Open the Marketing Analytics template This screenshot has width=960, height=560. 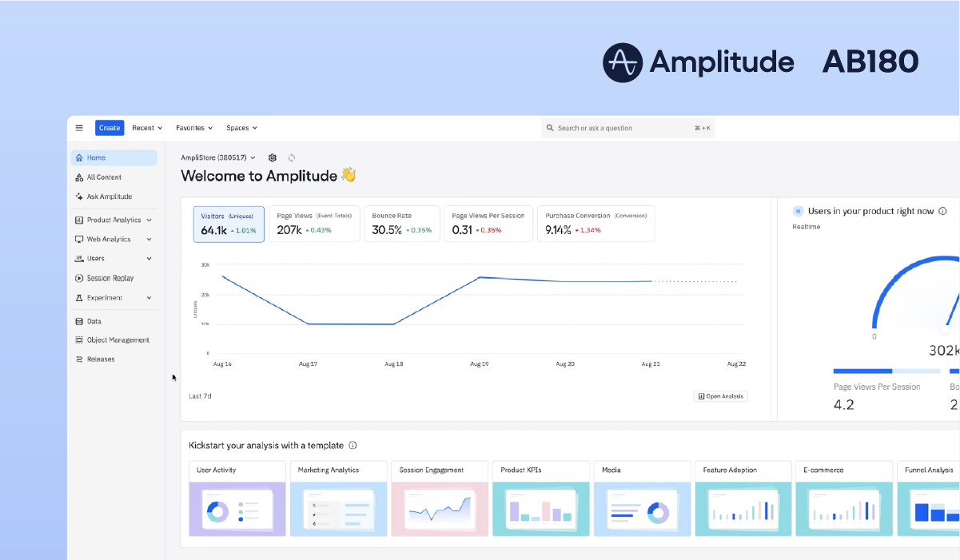(x=338, y=498)
